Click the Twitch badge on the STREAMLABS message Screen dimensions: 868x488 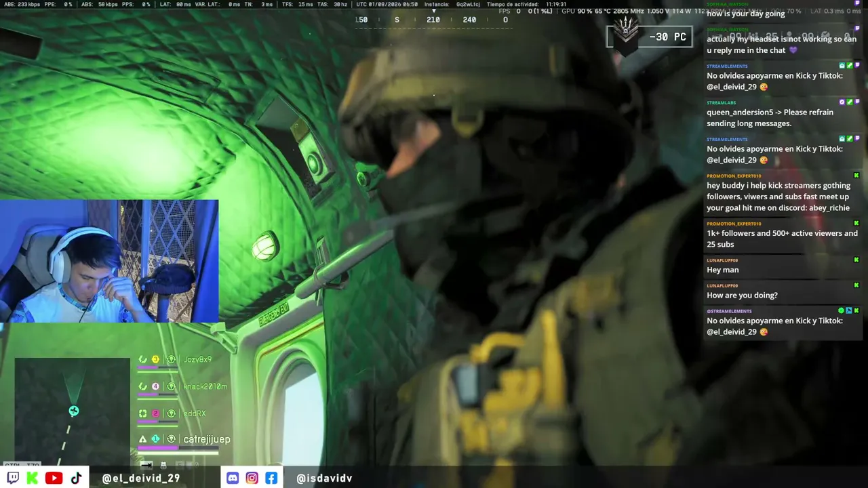[856, 102]
